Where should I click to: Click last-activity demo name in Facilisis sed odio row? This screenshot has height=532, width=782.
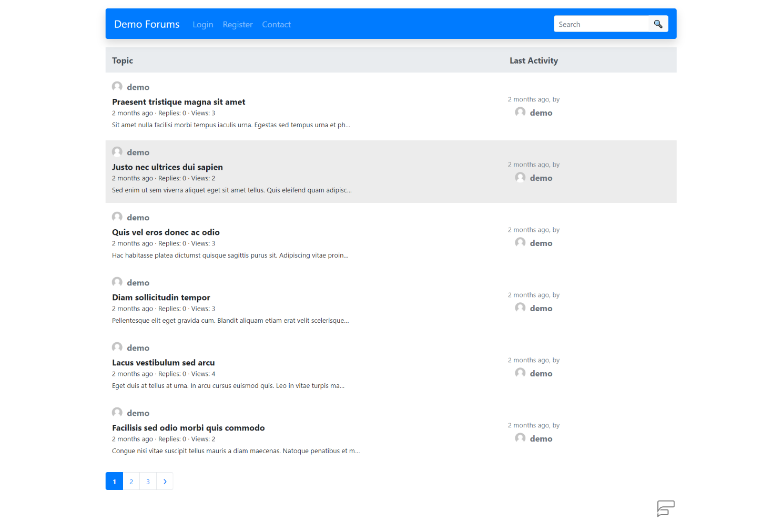541,439
